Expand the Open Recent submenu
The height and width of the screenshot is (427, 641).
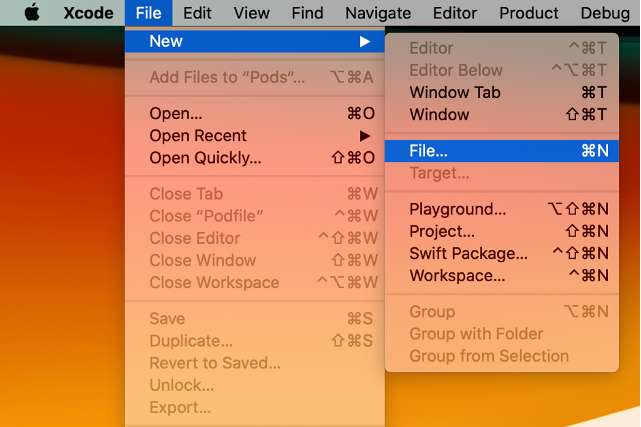(255, 136)
